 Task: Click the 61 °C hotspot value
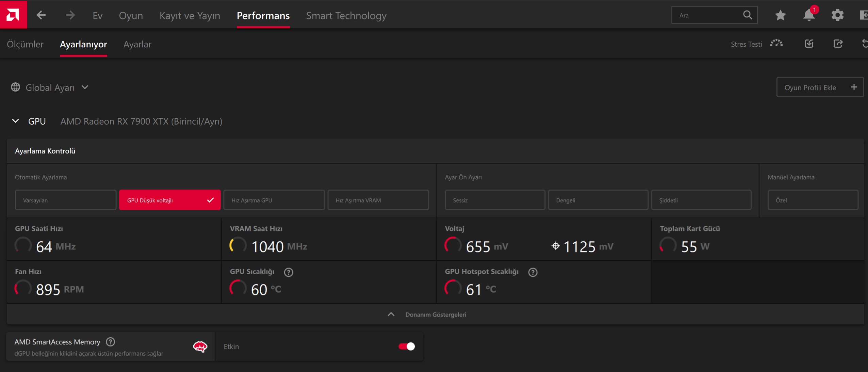481,289
